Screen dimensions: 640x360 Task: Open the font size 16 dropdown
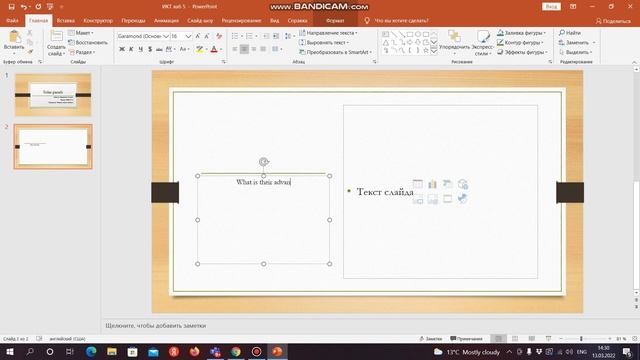coord(188,36)
